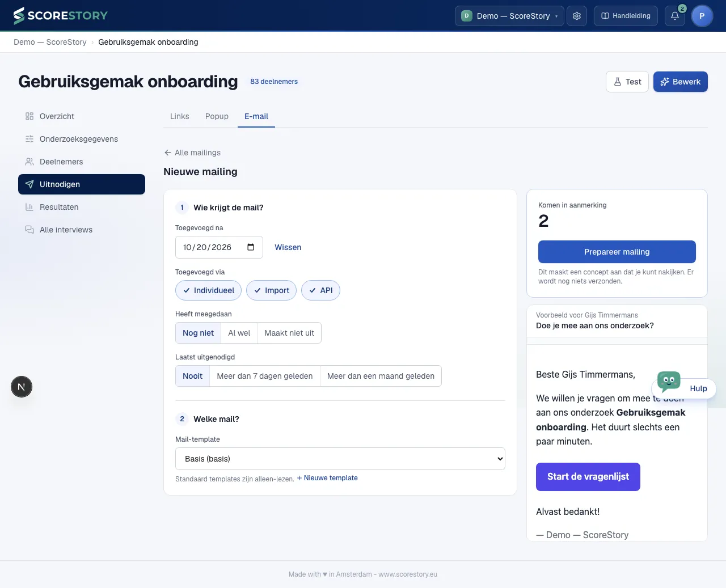Switch to the Popup tab
This screenshot has height=588, width=726.
217,116
